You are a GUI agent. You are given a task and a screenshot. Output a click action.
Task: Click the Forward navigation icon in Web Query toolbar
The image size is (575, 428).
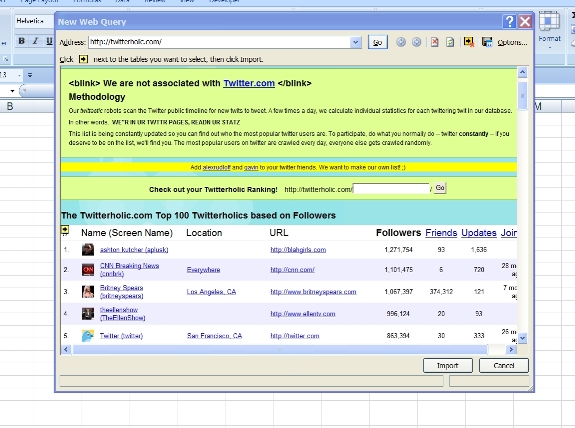[416, 42]
